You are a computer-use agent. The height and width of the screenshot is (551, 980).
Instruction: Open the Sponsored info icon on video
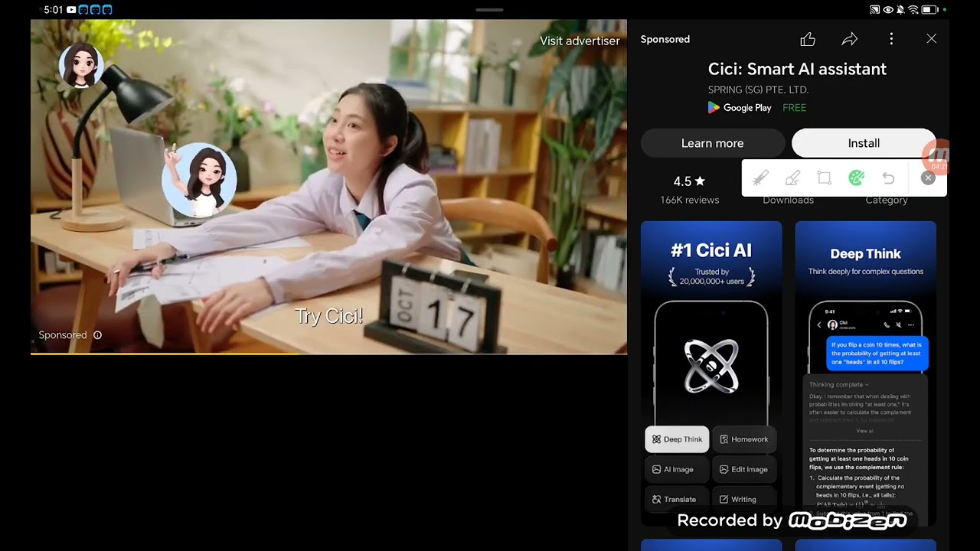pyautogui.click(x=97, y=335)
